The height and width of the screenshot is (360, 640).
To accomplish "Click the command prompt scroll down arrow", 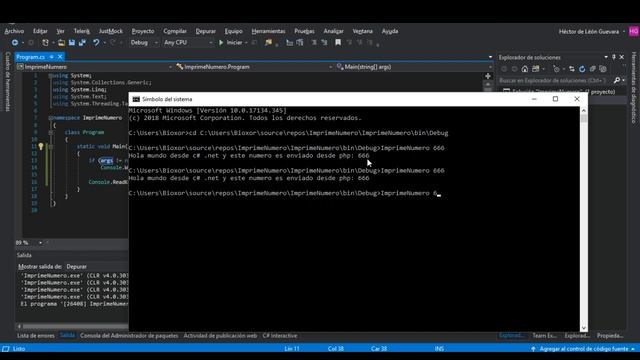I will [584, 328].
